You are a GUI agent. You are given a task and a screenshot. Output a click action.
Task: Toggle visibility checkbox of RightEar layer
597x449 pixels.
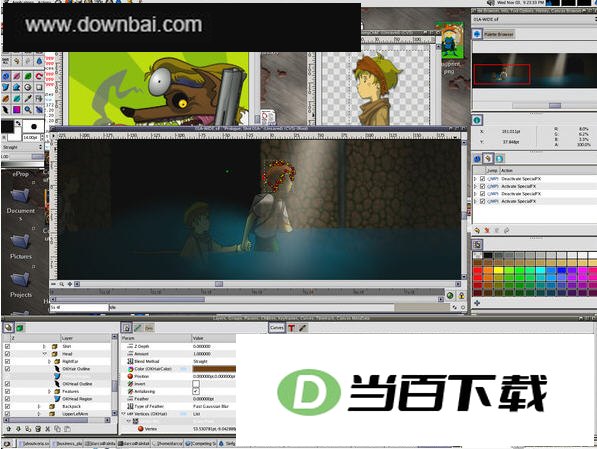point(7,361)
